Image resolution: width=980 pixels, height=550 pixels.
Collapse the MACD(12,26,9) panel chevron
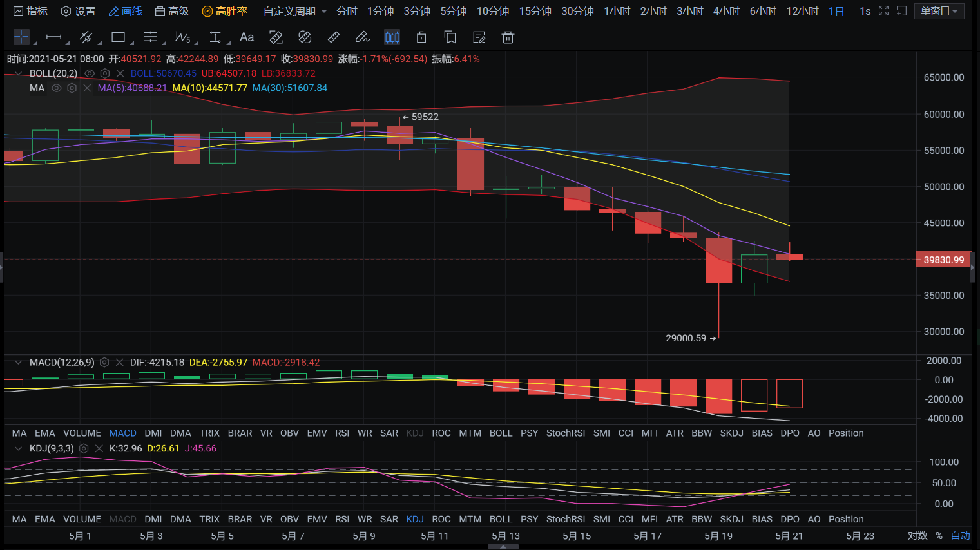click(x=18, y=363)
